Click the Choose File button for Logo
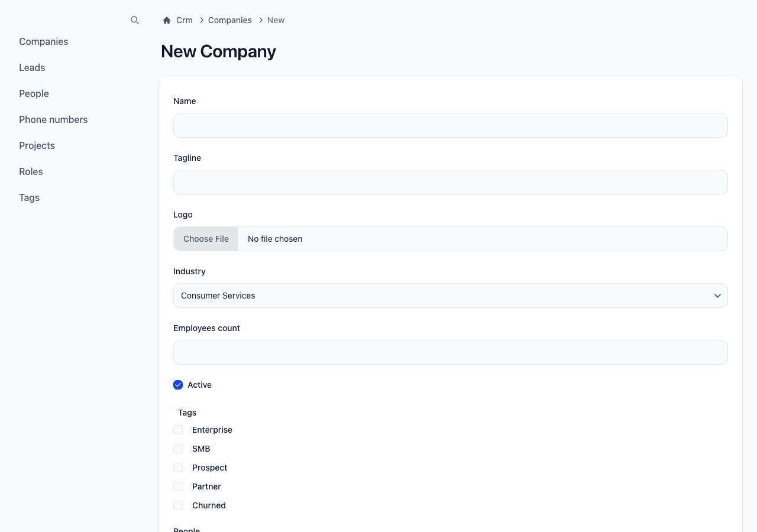The image size is (757, 532). 206,239
